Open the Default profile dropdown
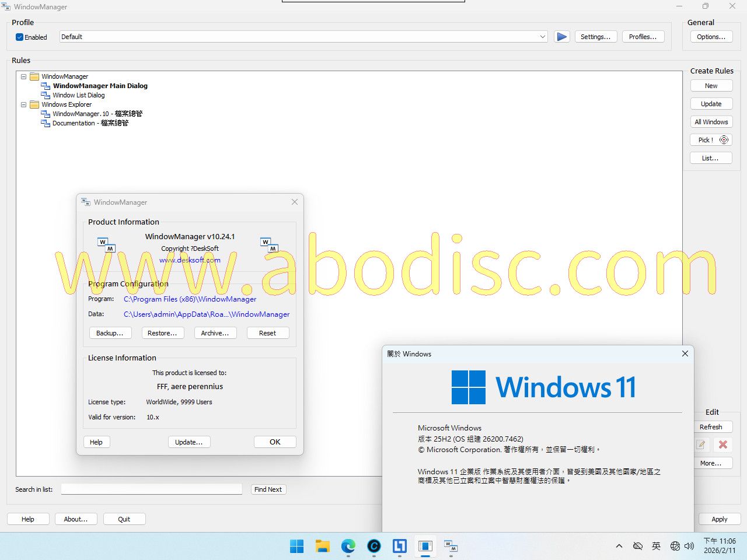Viewport: 747px width, 560px height. click(x=542, y=37)
